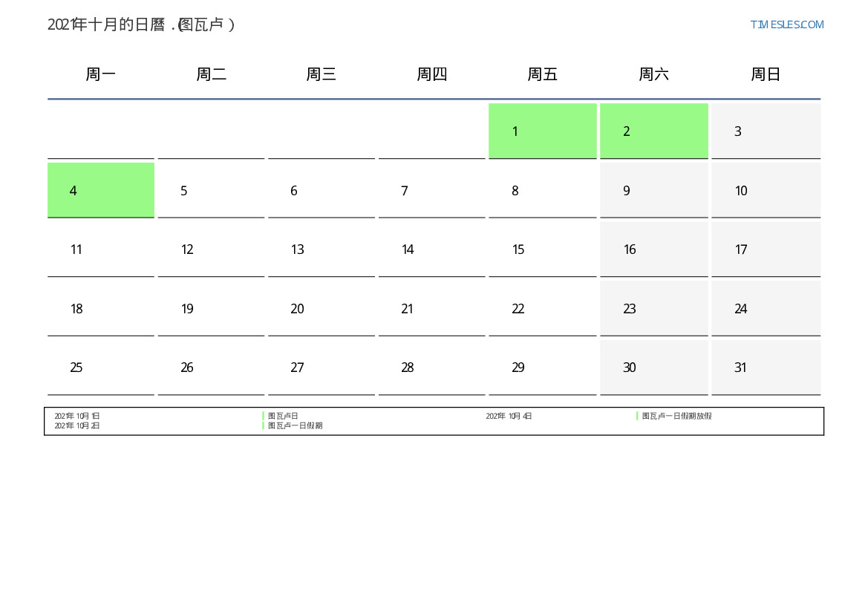Click legend entry 图瓦卢日 for October 1
868x614 pixels.
(283, 417)
